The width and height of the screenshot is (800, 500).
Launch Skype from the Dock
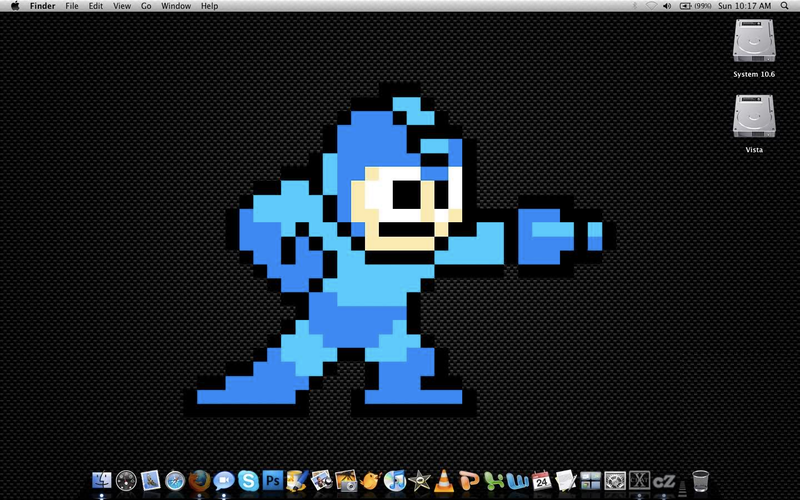tap(248, 481)
